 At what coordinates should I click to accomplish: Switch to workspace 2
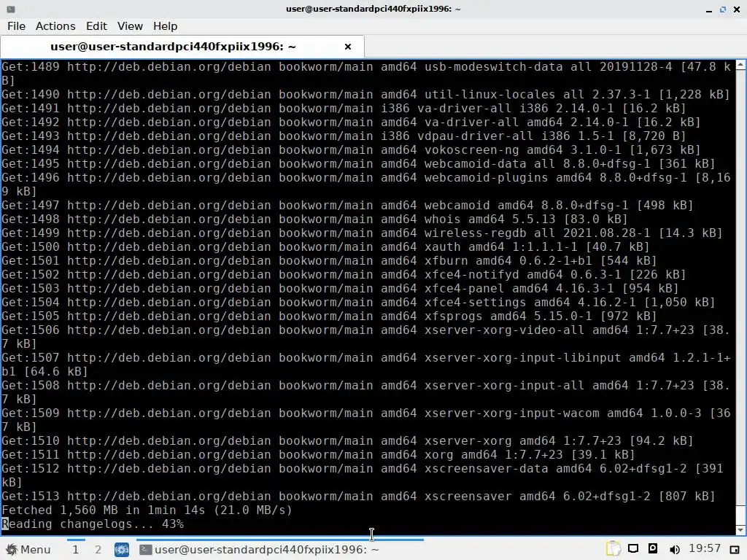(98, 550)
